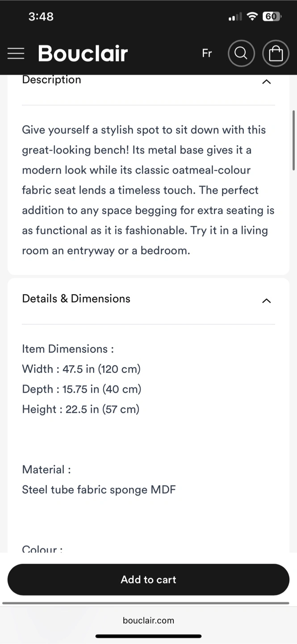Click the Description section heading text
The image size is (297, 644).
click(51, 80)
